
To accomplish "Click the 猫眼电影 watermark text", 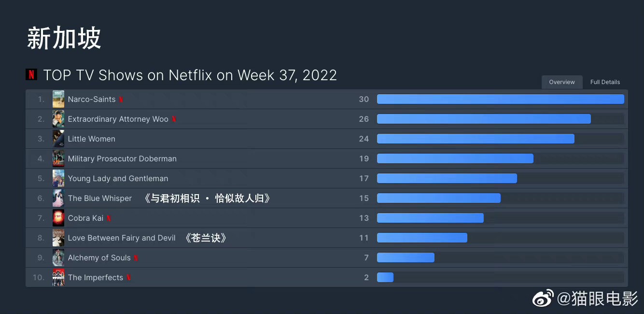I will pos(598,299).
